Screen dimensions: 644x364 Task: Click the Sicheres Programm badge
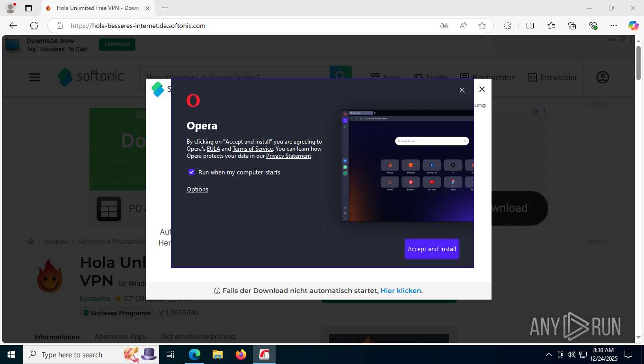click(x=116, y=313)
